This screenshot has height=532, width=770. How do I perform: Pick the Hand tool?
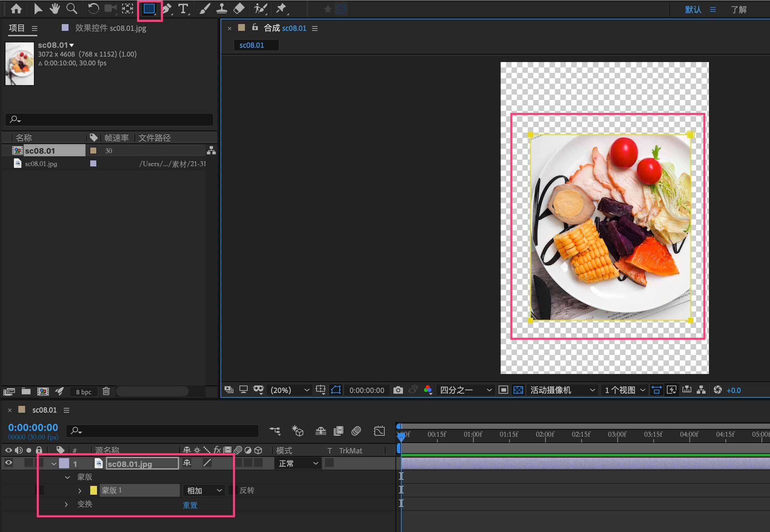[x=54, y=9]
